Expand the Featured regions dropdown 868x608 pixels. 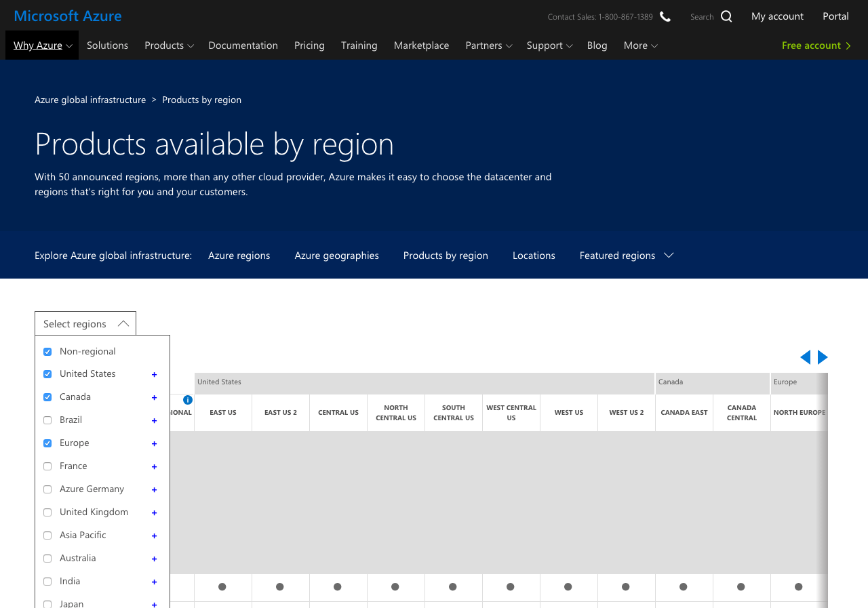626,256
